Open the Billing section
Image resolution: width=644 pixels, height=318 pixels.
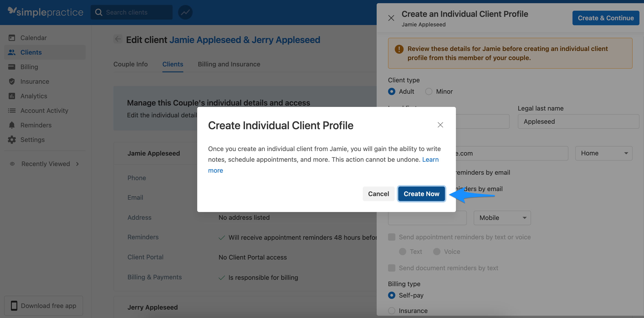tap(29, 67)
